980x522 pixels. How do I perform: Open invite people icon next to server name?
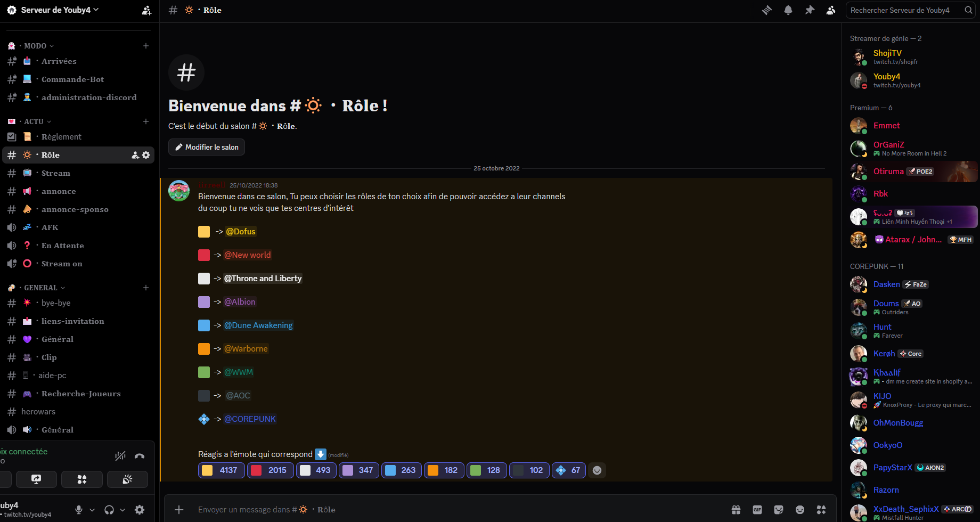pyautogui.click(x=146, y=10)
